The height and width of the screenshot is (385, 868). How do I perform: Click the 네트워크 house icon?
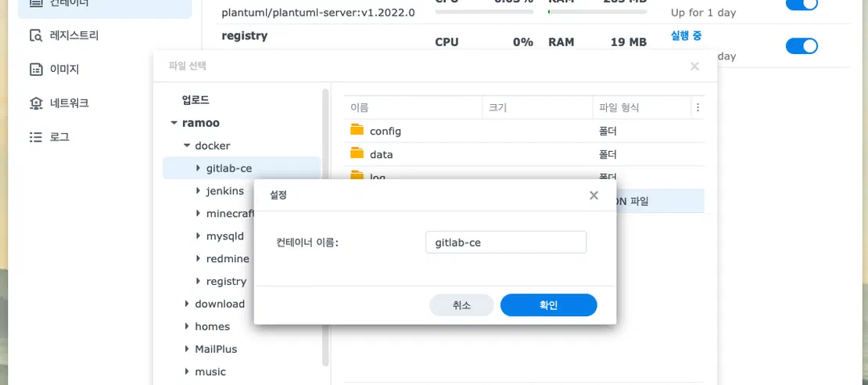coord(35,103)
